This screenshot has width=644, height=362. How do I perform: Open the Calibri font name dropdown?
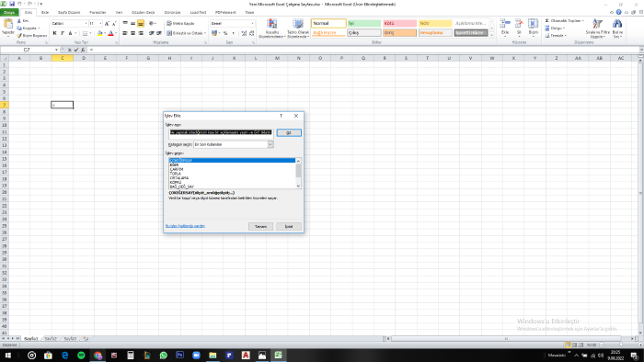coord(86,23)
